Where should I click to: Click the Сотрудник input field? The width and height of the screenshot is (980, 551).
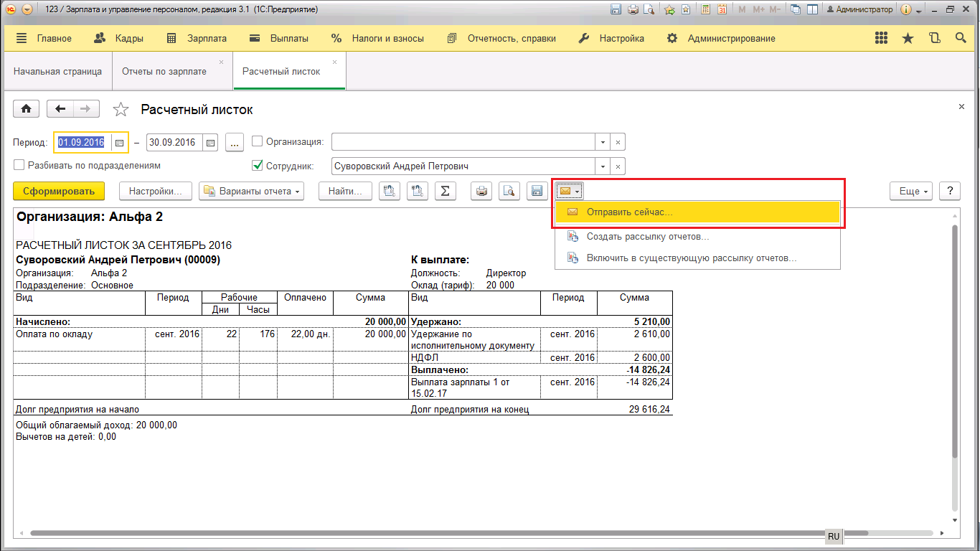[463, 166]
